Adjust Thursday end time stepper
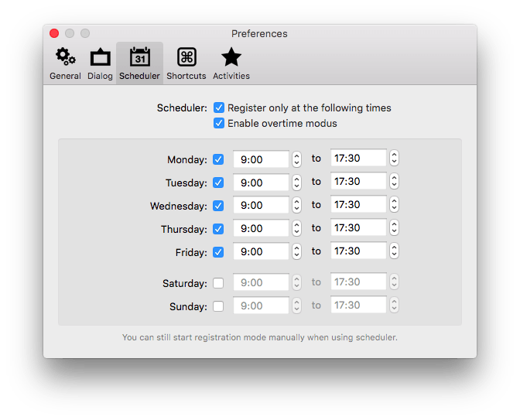This screenshot has height=420, width=520. click(x=394, y=227)
